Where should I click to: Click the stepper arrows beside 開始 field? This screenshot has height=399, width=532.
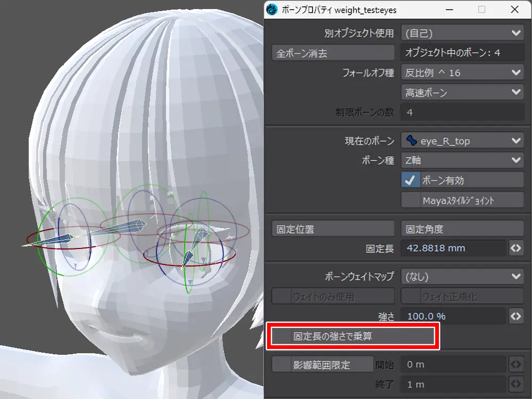pos(516,364)
